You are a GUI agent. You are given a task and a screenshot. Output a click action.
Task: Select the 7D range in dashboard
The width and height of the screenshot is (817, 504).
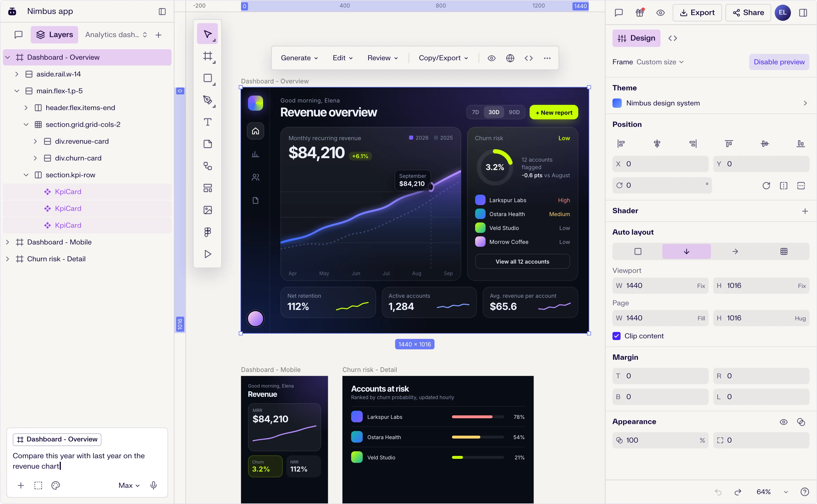pyautogui.click(x=475, y=112)
